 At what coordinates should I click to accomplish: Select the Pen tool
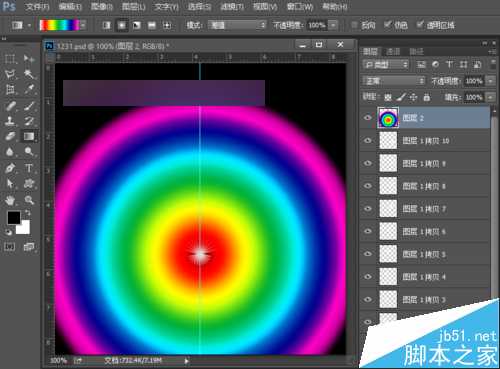point(10,168)
